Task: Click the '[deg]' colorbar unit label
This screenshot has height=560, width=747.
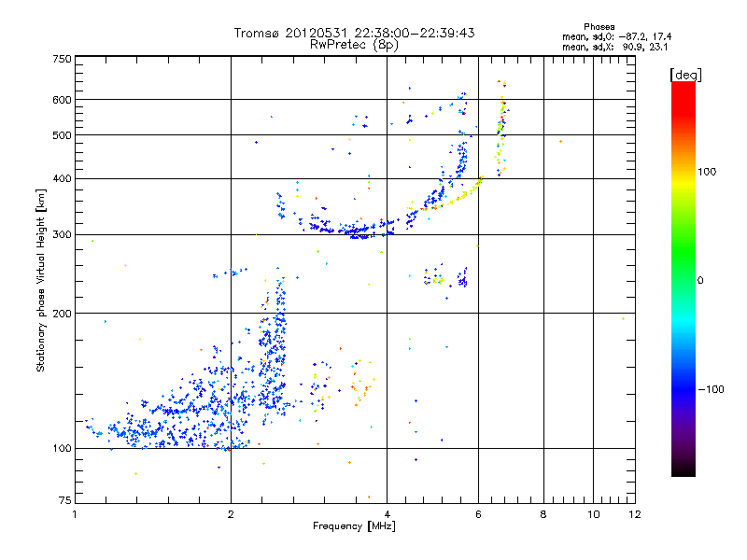Action: pos(685,76)
